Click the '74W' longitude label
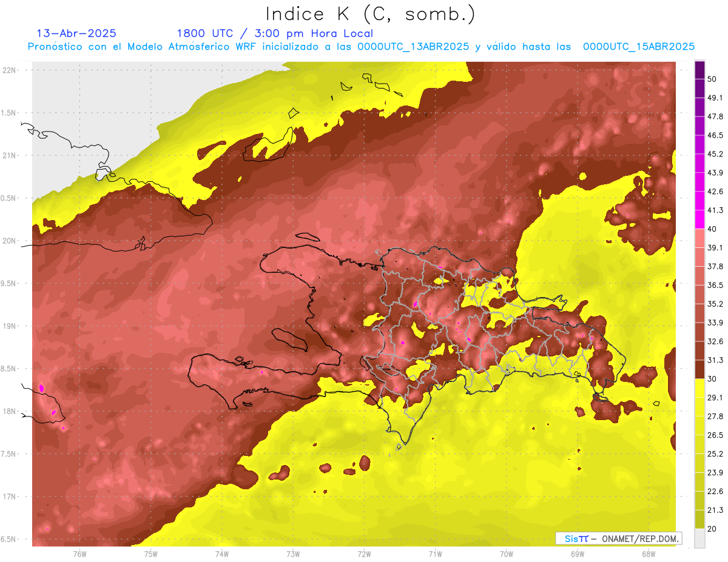This screenshot has width=728, height=562. [221, 554]
